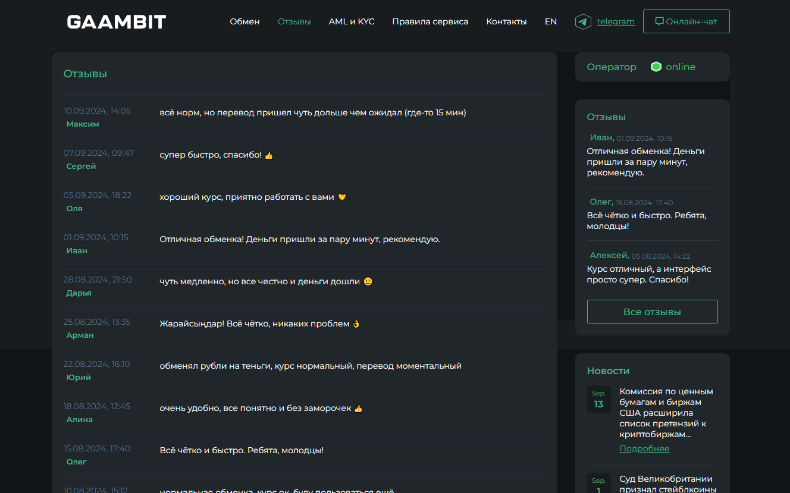Image resolution: width=790 pixels, height=493 pixels.
Task: Click sidebar Отзывы heading
Action: [606, 117]
